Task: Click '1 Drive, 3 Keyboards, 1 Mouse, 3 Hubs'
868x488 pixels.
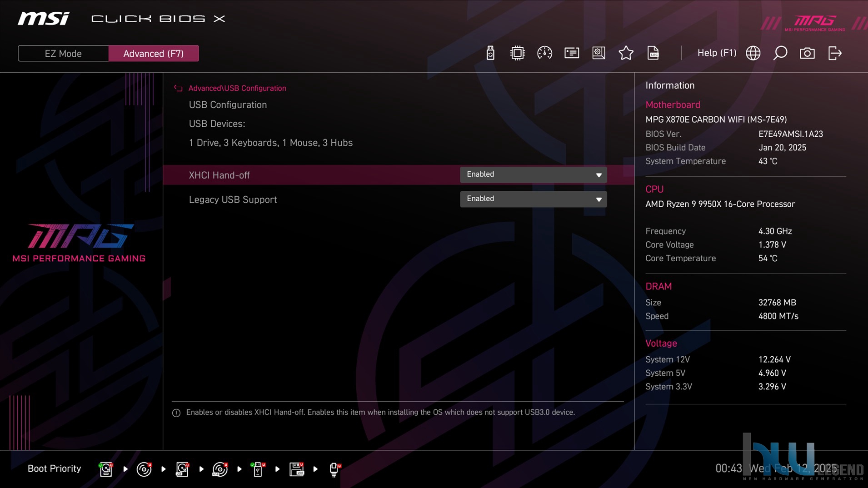Action: pos(270,143)
